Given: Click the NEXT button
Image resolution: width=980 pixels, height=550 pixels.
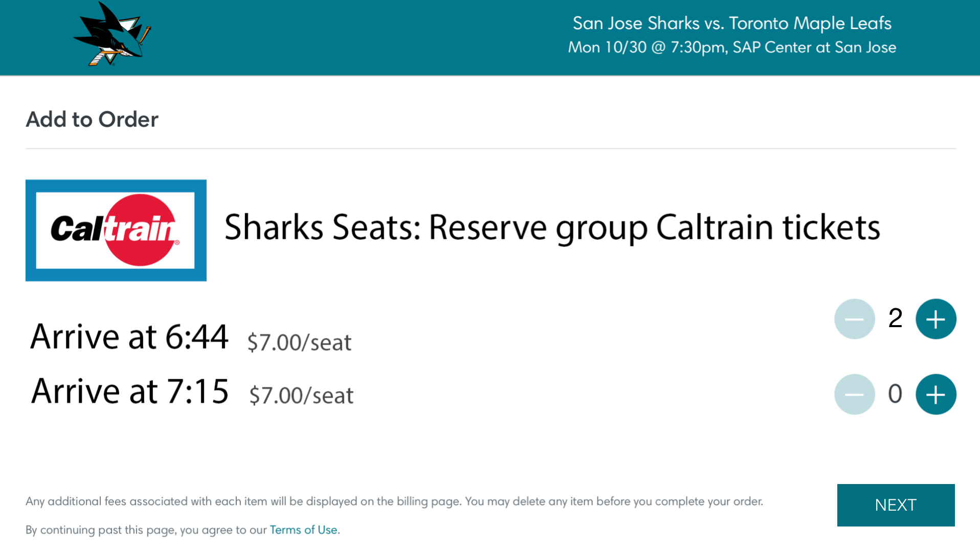Looking at the screenshot, I should click(x=896, y=505).
